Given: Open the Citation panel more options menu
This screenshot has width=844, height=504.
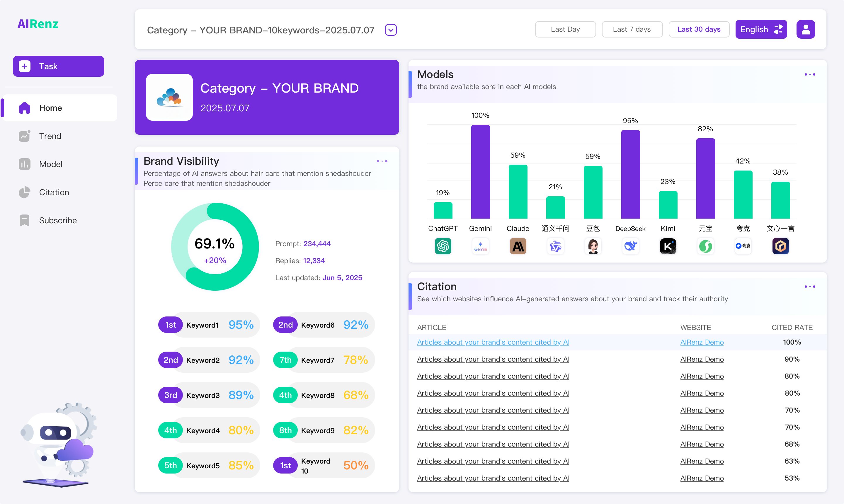Looking at the screenshot, I should click(810, 287).
